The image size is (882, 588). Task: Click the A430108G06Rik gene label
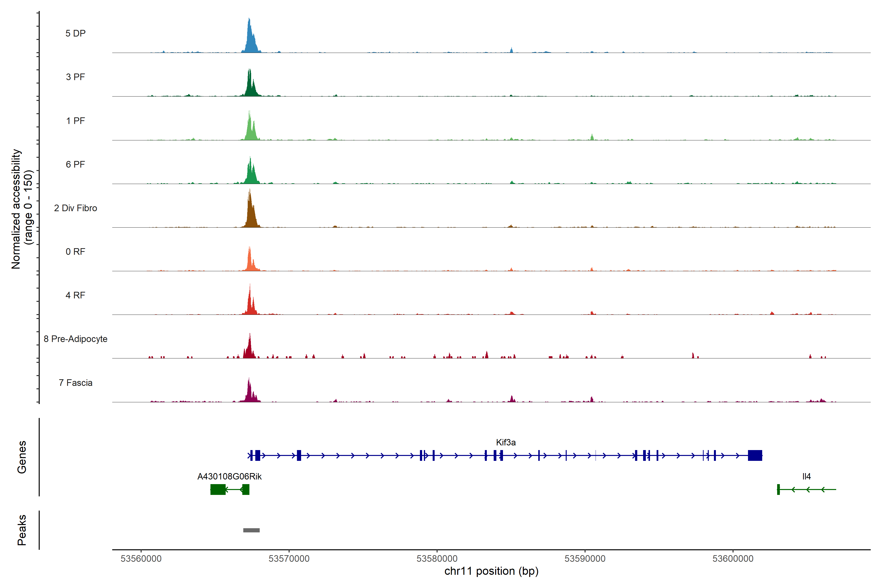[x=229, y=476]
